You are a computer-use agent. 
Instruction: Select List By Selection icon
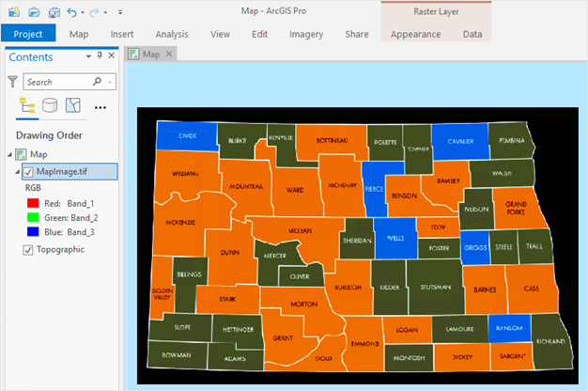click(73, 105)
